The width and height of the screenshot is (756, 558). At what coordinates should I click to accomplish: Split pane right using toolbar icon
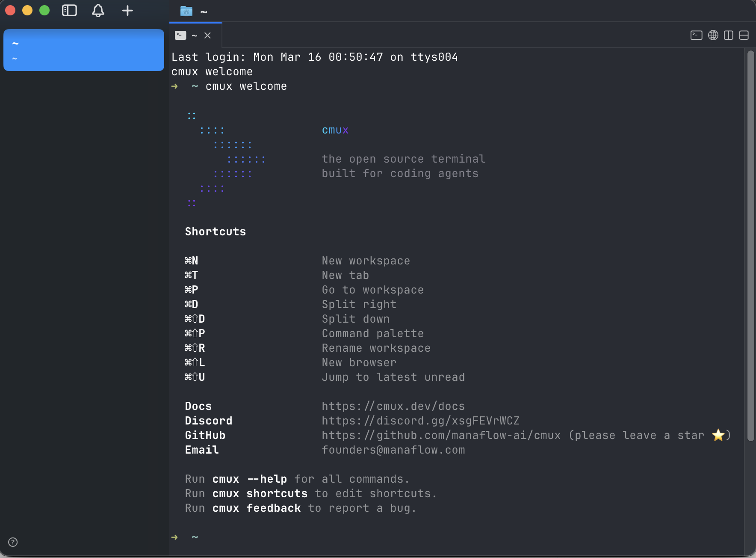pos(729,35)
